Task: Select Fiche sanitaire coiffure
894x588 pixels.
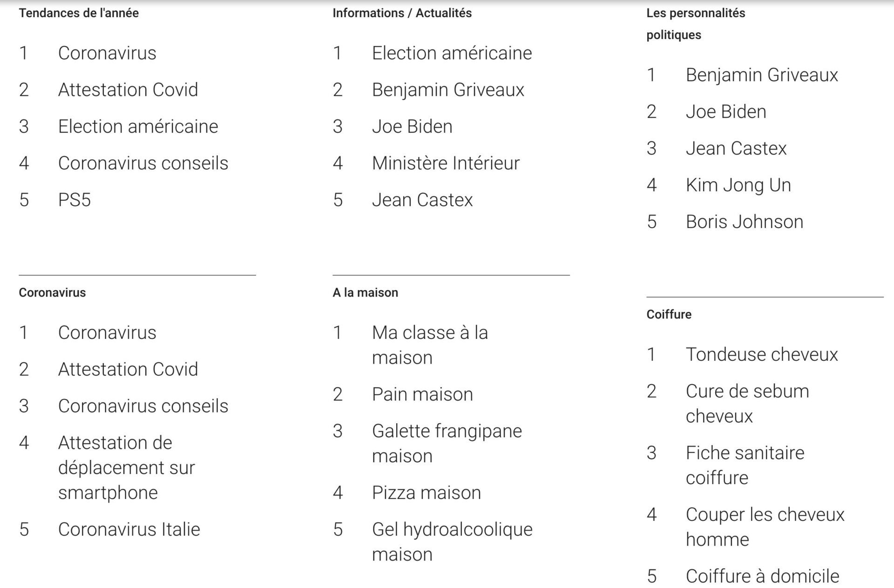Action: tap(745, 465)
